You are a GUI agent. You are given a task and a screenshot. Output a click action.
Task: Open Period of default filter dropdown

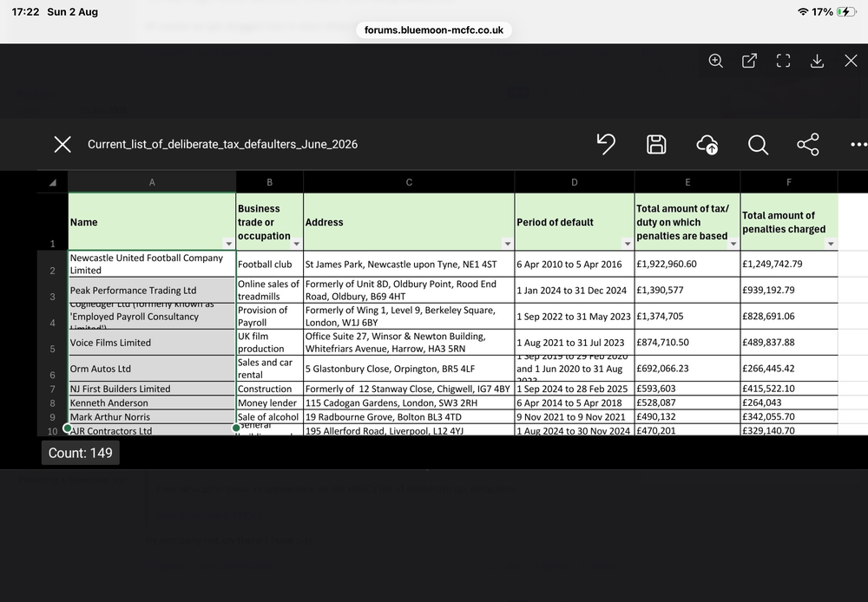[628, 244]
